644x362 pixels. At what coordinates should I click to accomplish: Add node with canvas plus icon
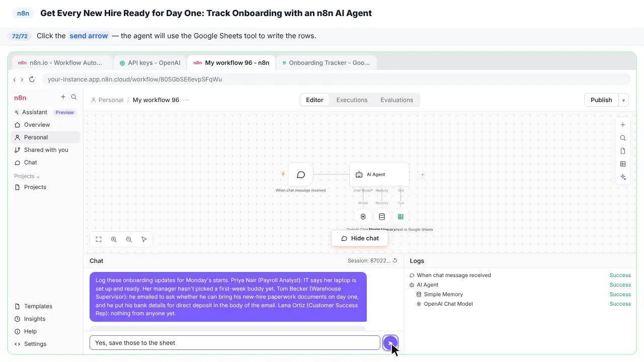(623, 125)
